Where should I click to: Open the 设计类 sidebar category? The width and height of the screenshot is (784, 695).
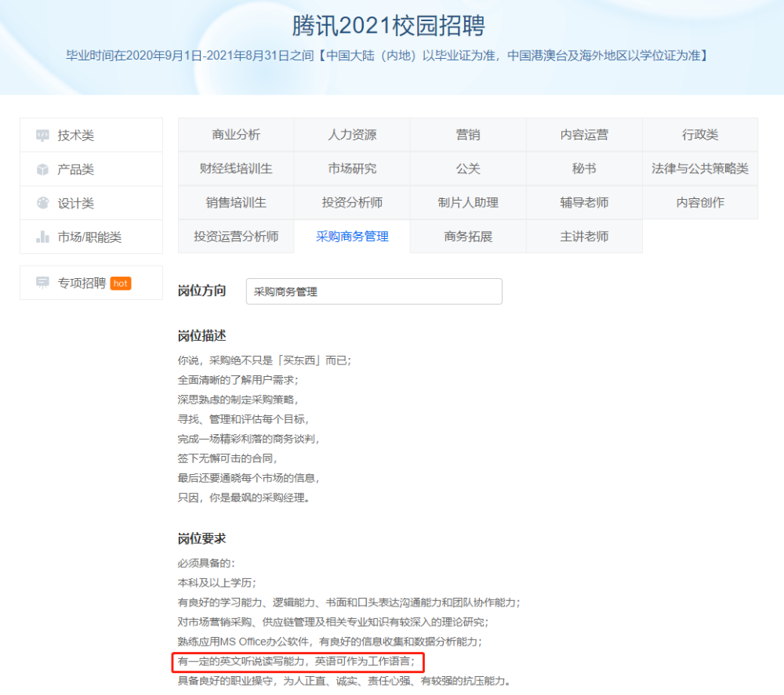(91, 203)
